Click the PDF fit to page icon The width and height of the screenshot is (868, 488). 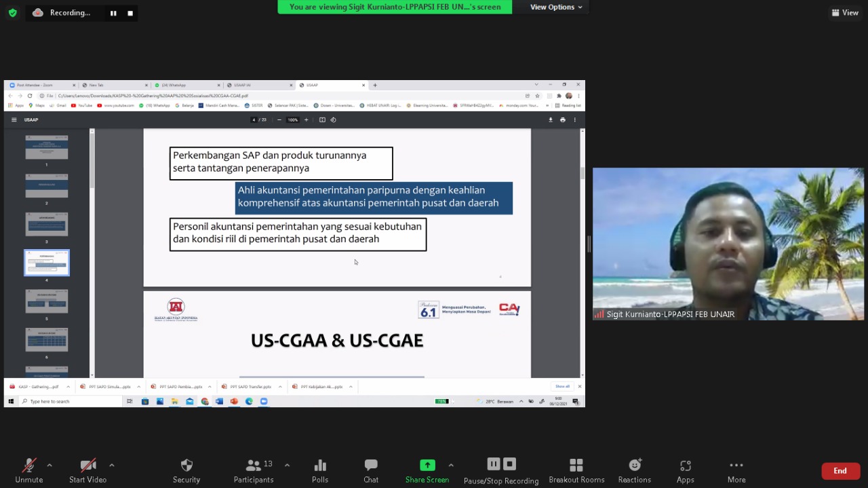(322, 119)
